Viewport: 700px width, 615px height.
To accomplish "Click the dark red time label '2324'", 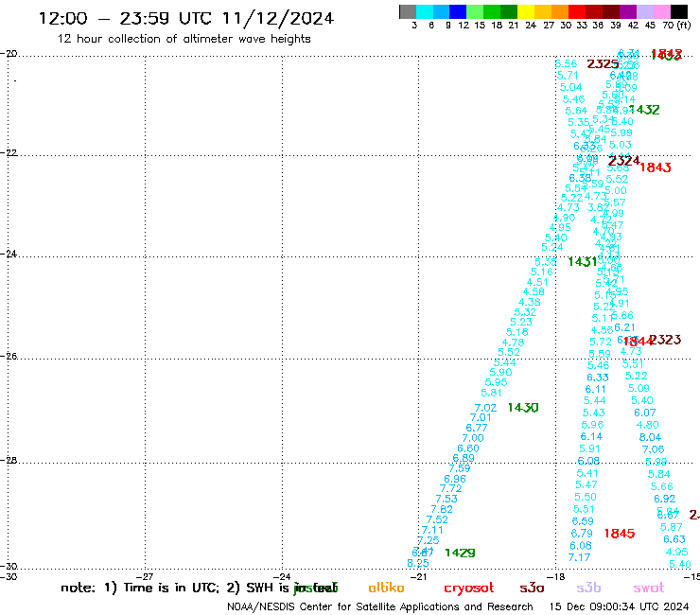I will 623,160.
